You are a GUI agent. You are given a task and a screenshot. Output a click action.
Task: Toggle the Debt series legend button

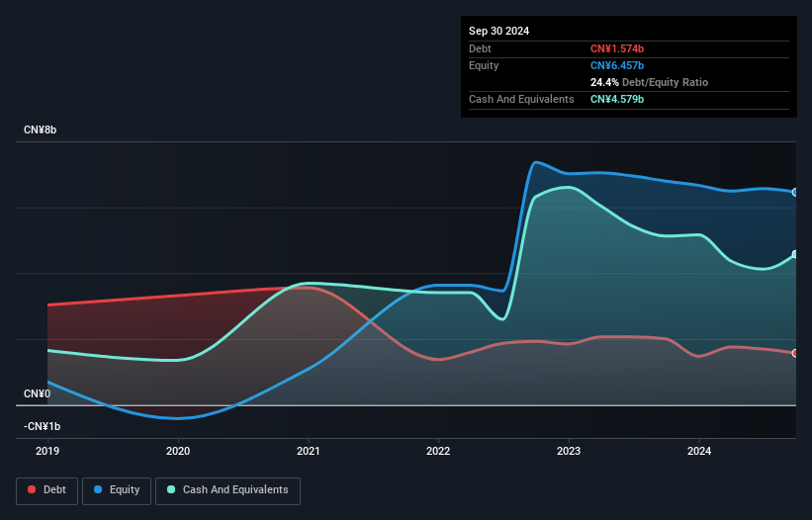point(47,490)
